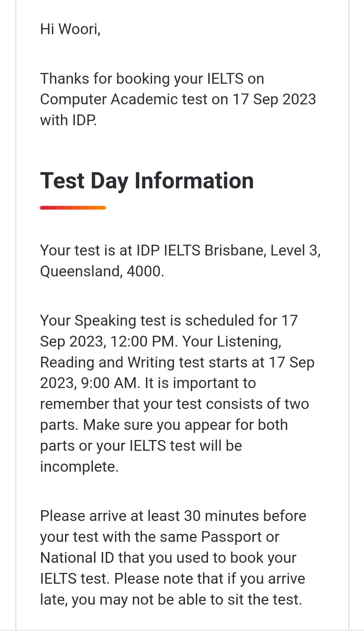This screenshot has width=364, height=633.
Task: Click the red-orange gradient line under the heading
Action: coord(73,208)
